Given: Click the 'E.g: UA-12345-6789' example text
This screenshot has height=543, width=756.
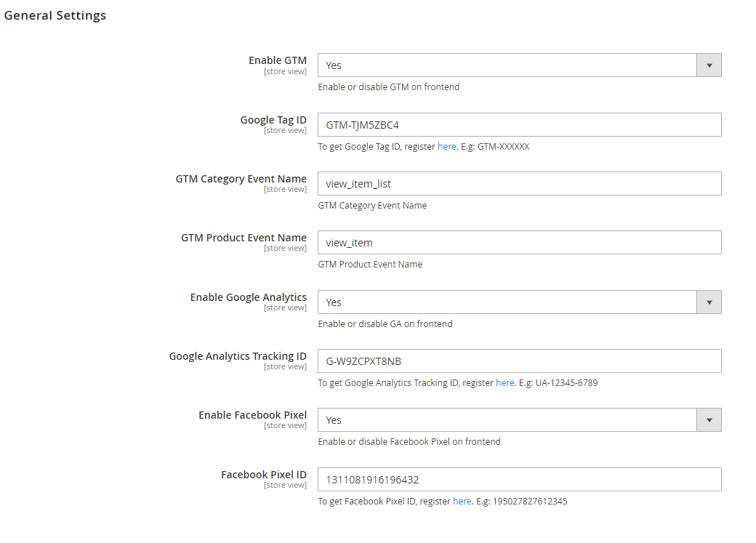Looking at the screenshot, I should pyautogui.click(x=558, y=383).
